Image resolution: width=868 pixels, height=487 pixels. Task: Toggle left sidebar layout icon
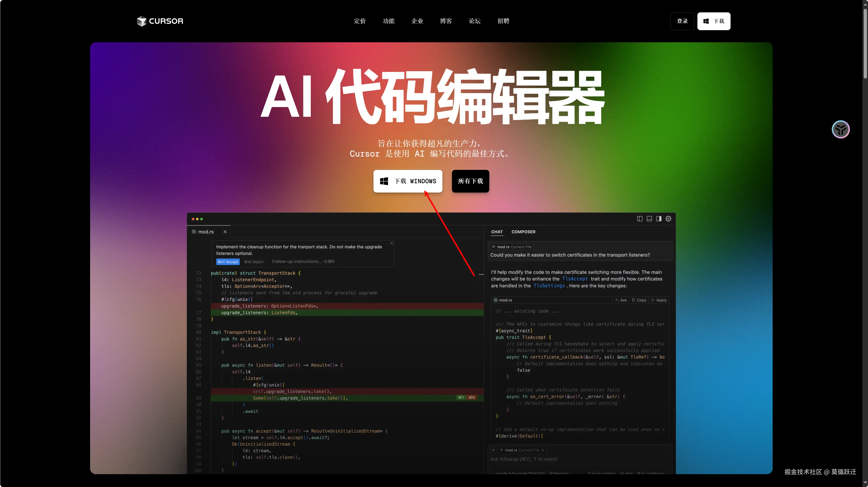(x=639, y=219)
